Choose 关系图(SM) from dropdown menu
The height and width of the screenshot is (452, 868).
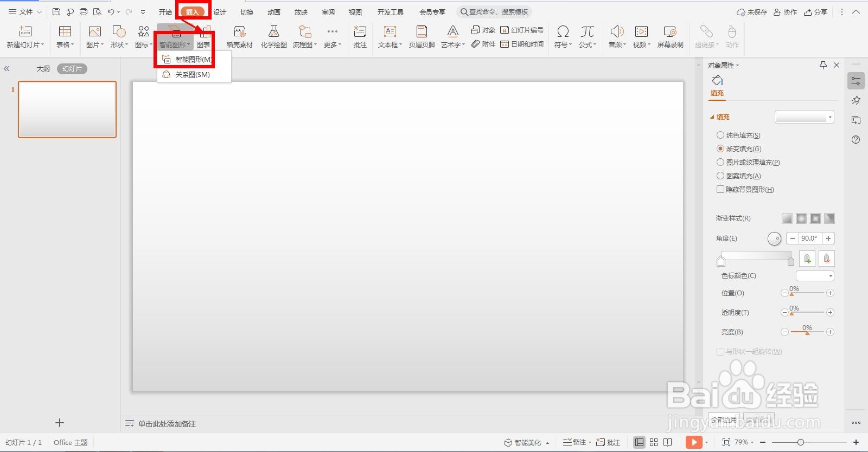(194, 75)
